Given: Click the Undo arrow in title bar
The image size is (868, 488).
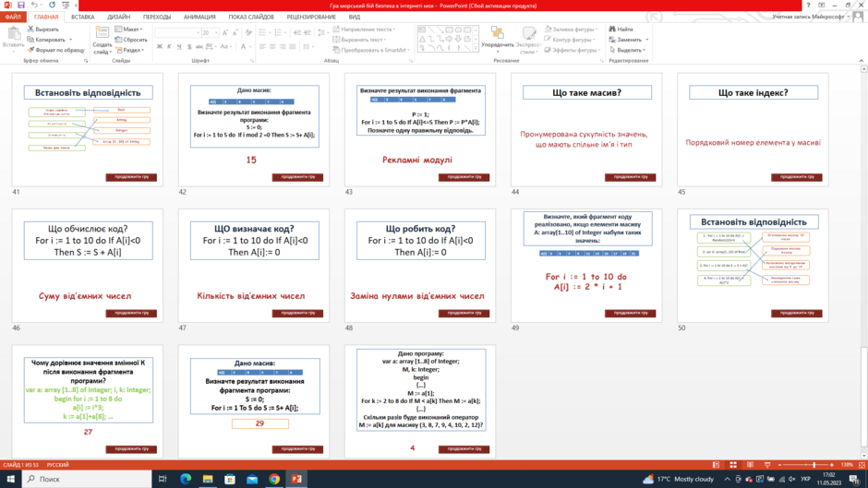Looking at the screenshot, I should coord(34,5).
